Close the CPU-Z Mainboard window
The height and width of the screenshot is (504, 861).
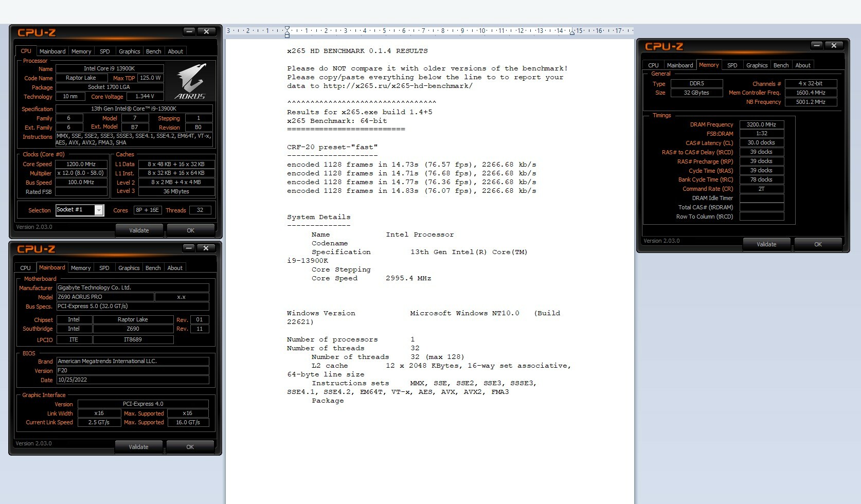coord(206,248)
